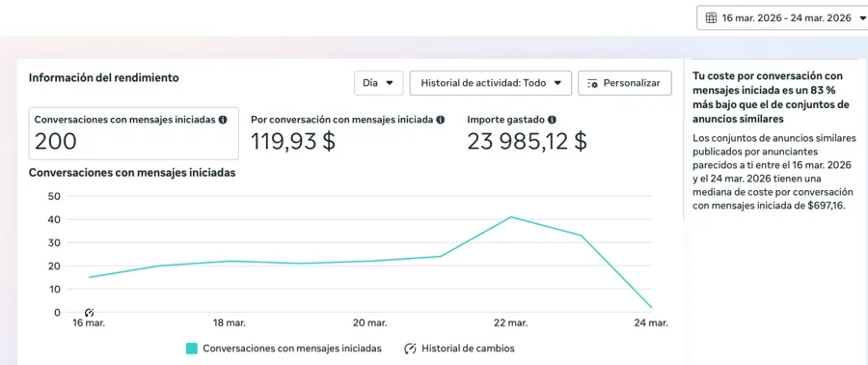Click the 24 mar. axis label
The image size is (868, 365).
tap(651, 323)
